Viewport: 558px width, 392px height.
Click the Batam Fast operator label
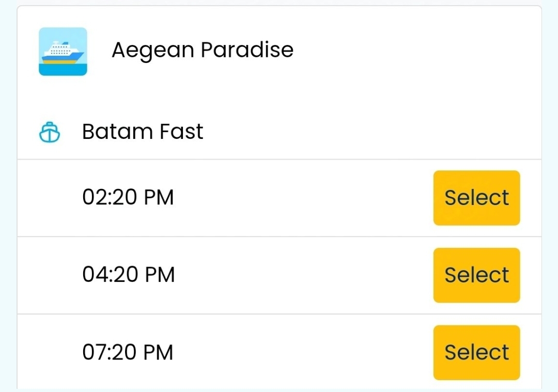point(143,132)
